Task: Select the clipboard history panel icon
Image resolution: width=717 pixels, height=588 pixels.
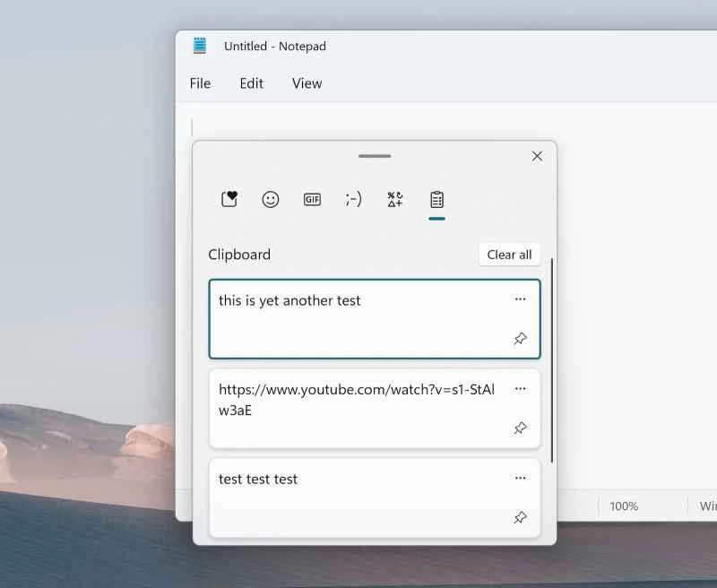Action: (x=436, y=199)
